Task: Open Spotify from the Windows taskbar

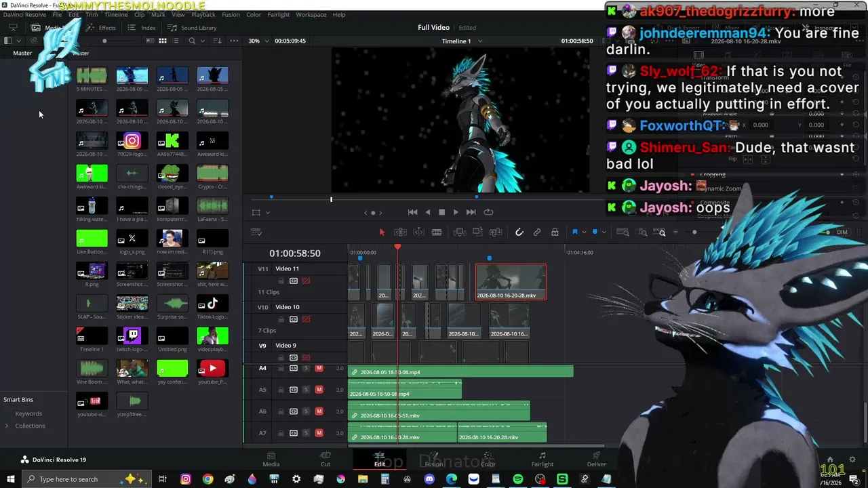Action: pos(518,479)
